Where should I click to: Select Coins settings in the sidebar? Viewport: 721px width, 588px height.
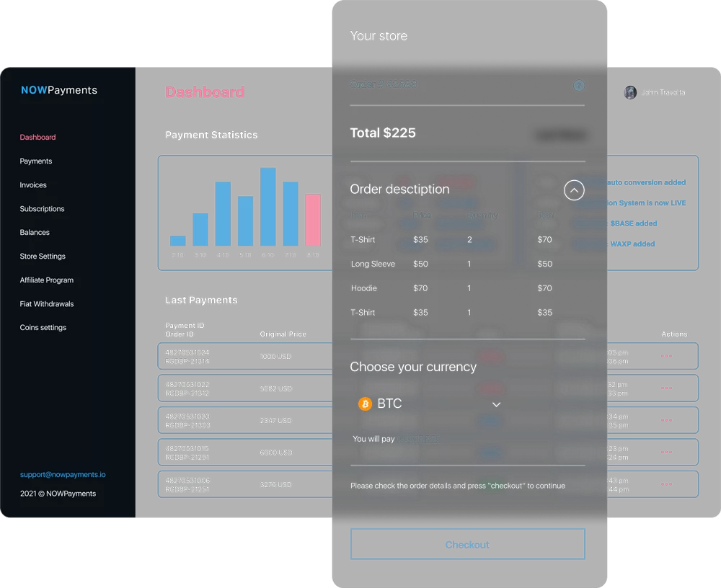43,327
